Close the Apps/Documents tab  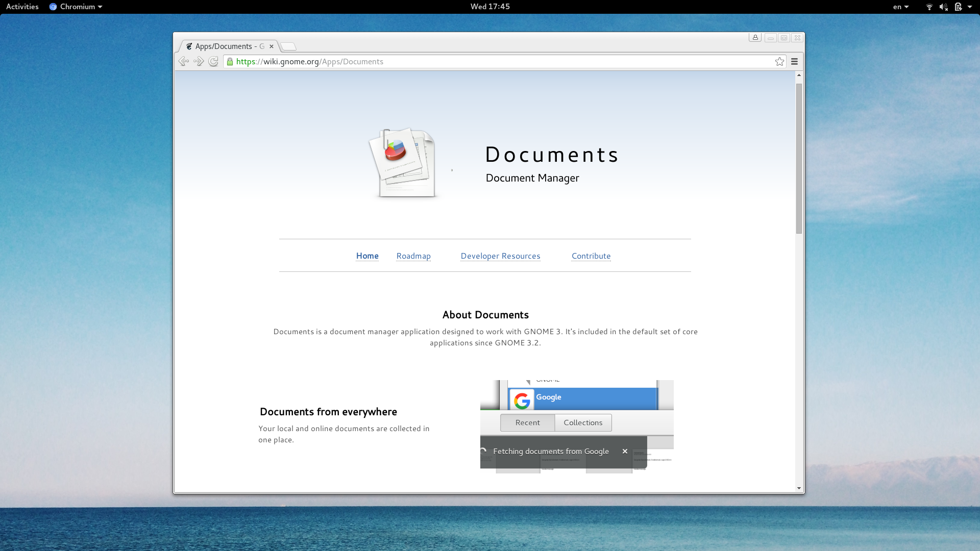[x=272, y=46]
